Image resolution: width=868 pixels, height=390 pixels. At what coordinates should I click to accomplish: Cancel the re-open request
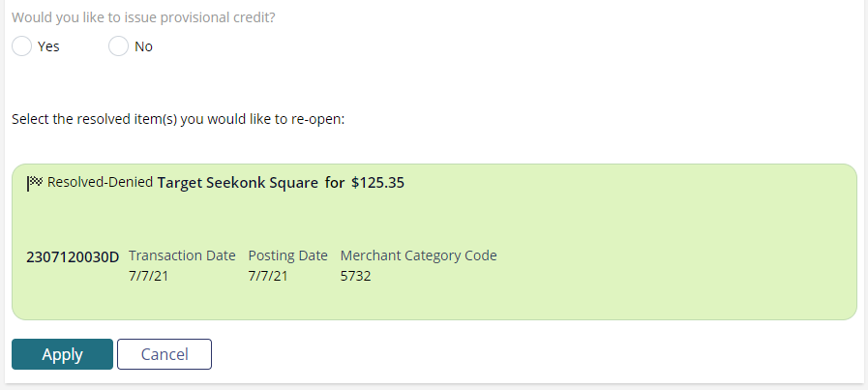[165, 354]
